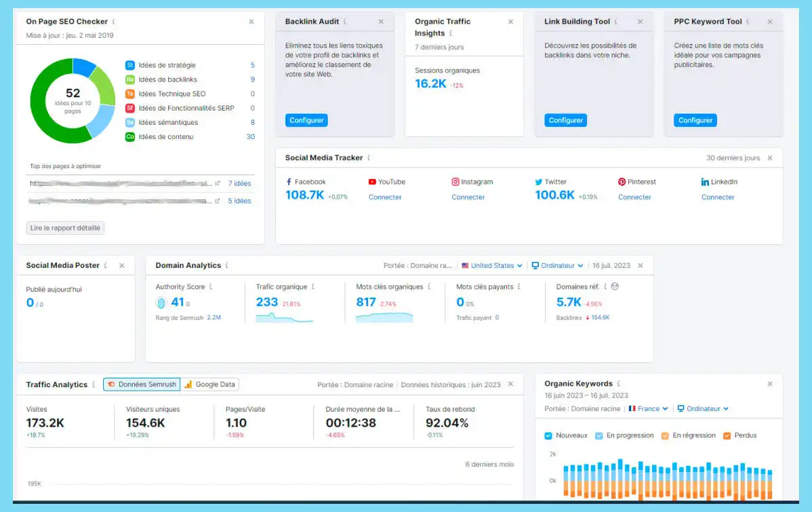Switch to the Google Data tab
The width and height of the screenshot is (812, 512).
pos(209,384)
